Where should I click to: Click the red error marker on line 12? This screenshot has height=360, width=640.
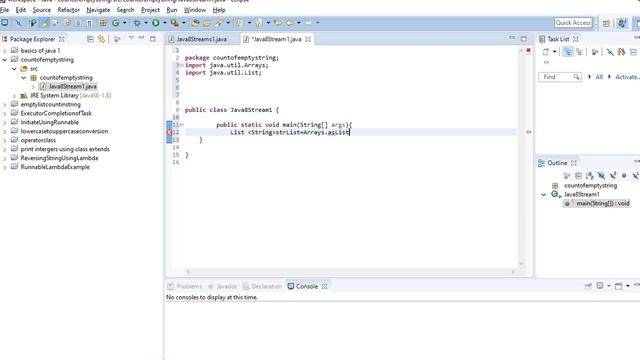coord(169,132)
